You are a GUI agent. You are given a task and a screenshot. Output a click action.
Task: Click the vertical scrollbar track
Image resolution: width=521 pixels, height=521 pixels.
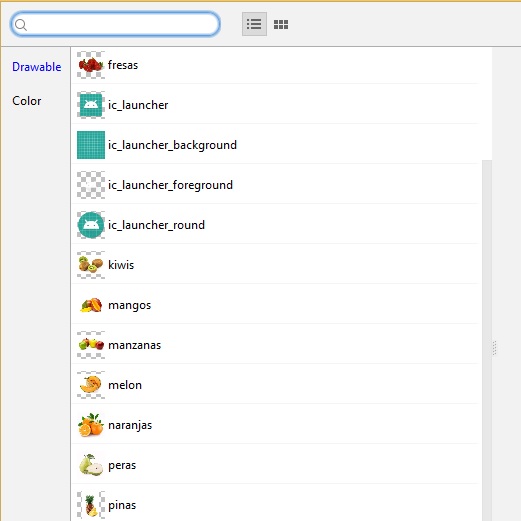coord(487,340)
